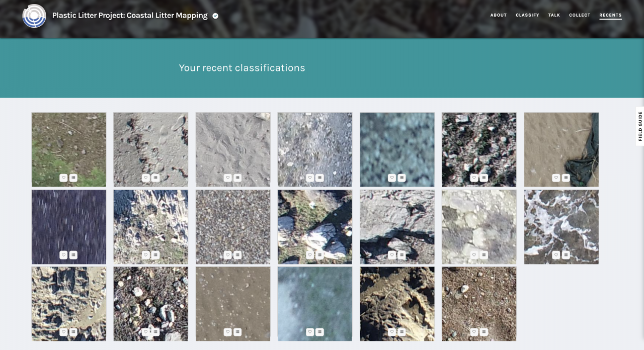Open the pale flat stones thumbnail

click(x=479, y=227)
